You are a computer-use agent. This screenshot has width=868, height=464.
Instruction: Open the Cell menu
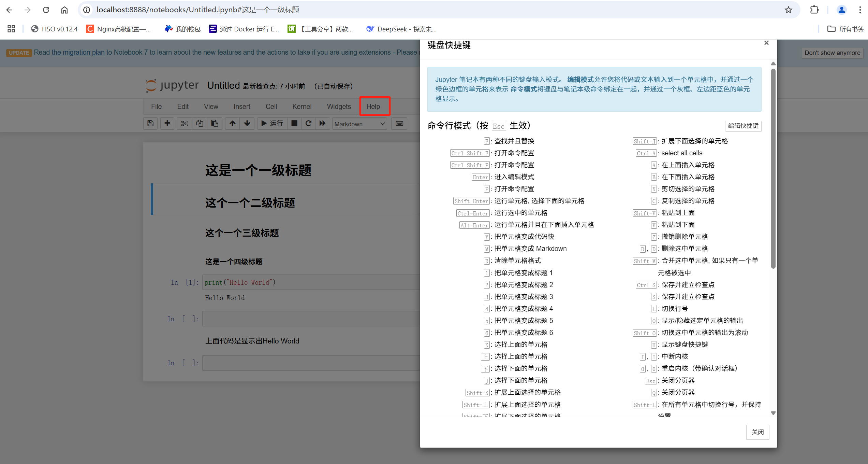point(271,107)
